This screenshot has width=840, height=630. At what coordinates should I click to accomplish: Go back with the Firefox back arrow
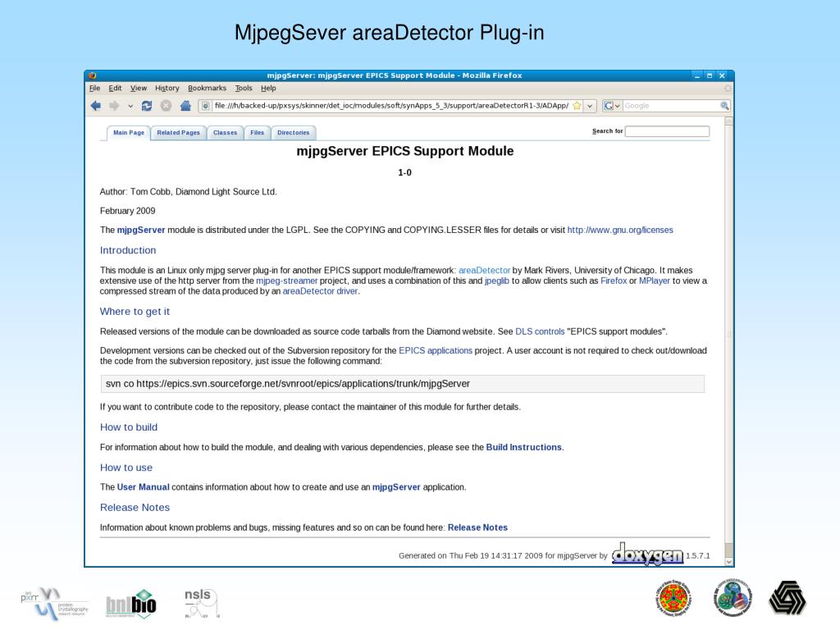[96, 106]
